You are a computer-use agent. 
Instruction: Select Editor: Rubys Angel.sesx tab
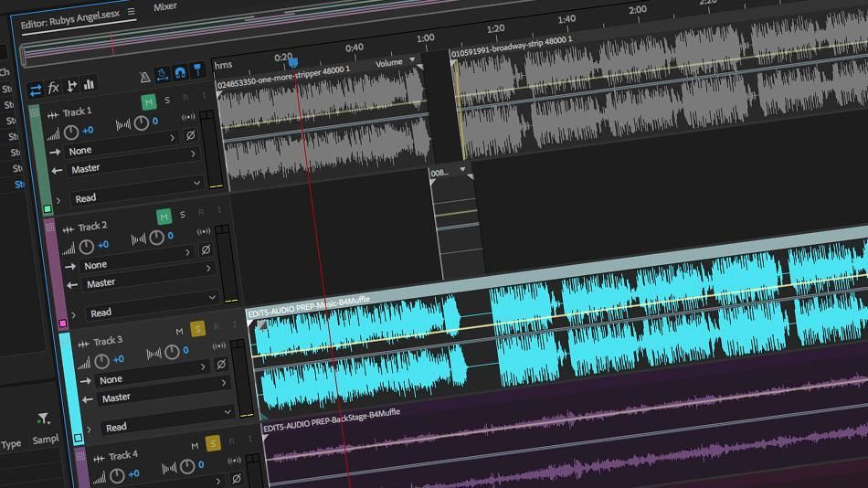tap(70, 19)
